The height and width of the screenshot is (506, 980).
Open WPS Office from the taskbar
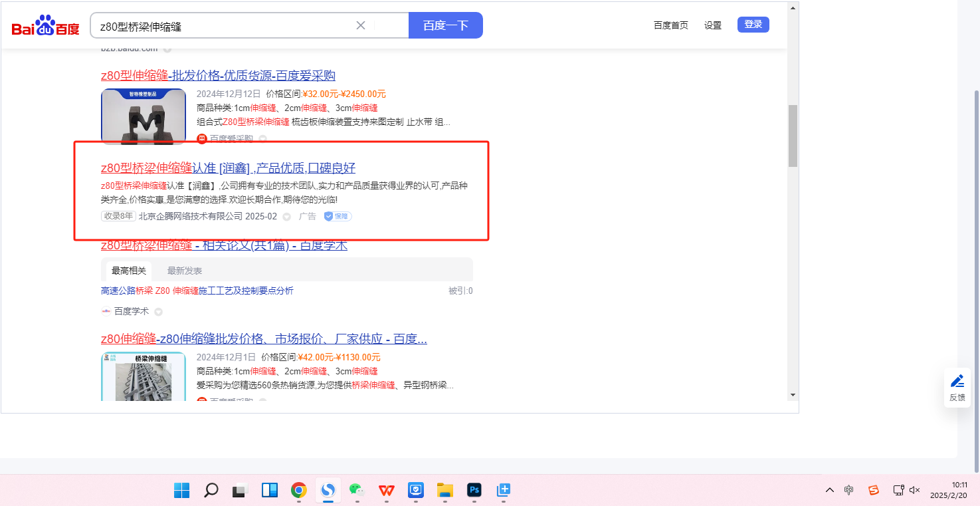point(387,491)
